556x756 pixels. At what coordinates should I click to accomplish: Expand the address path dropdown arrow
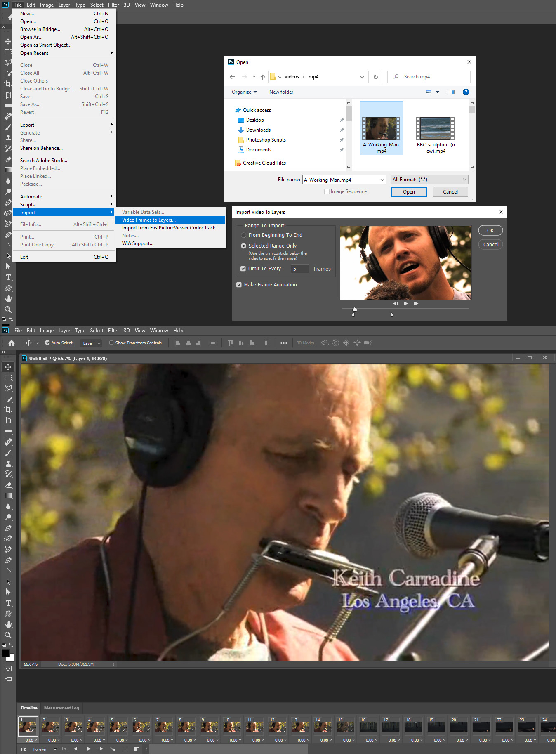(362, 77)
